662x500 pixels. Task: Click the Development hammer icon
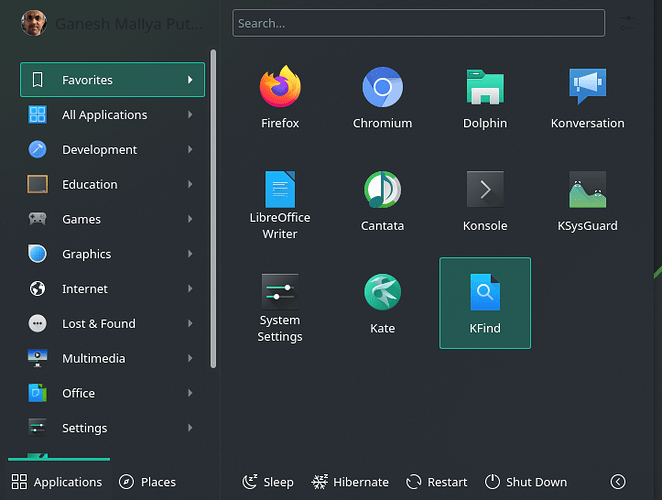(37, 149)
